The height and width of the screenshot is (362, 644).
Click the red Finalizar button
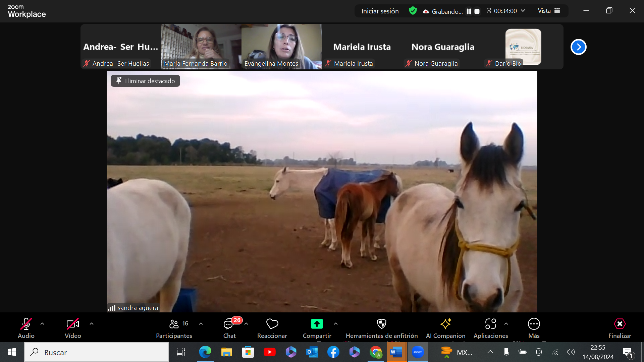point(620,324)
